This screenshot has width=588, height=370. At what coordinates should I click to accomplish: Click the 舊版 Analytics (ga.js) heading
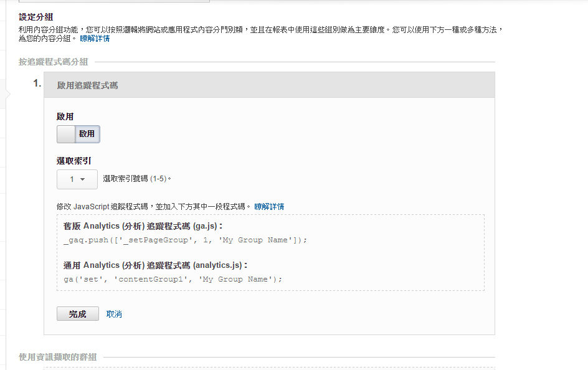[143, 226]
